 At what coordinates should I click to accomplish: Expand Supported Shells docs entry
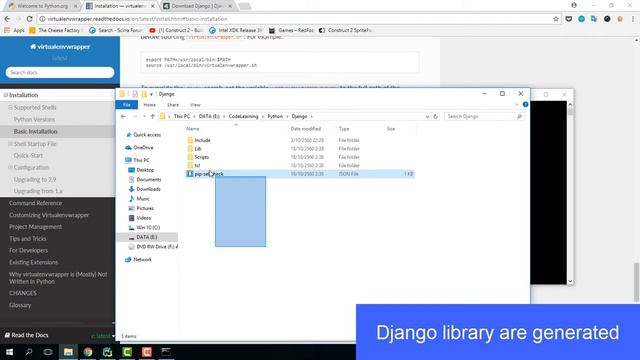coord(11,107)
